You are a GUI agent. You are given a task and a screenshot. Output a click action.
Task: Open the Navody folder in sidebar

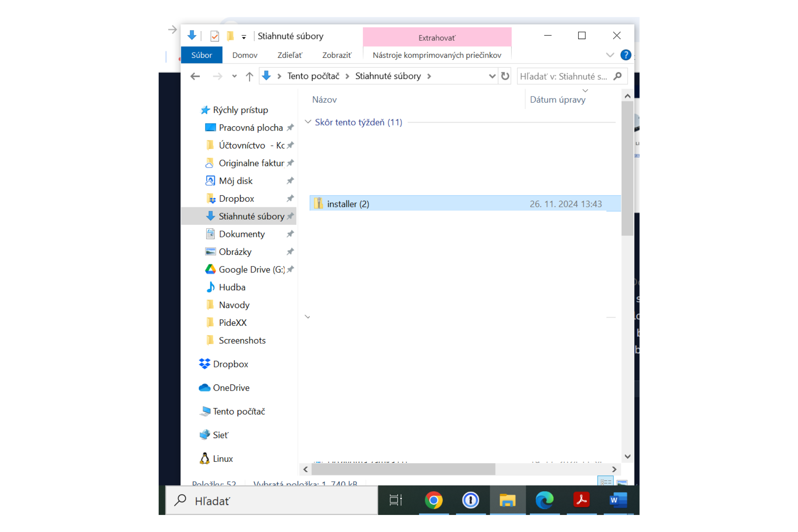click(x=234, y=305)
